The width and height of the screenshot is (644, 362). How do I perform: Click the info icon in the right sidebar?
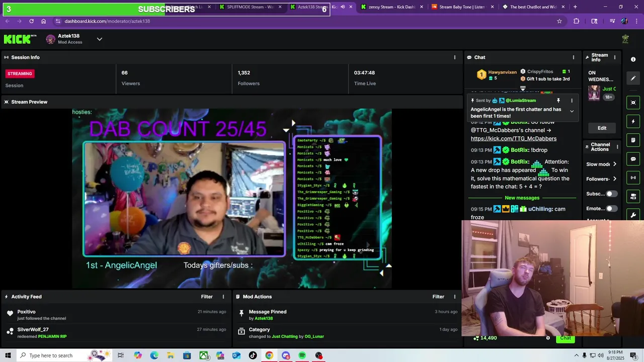633,59
